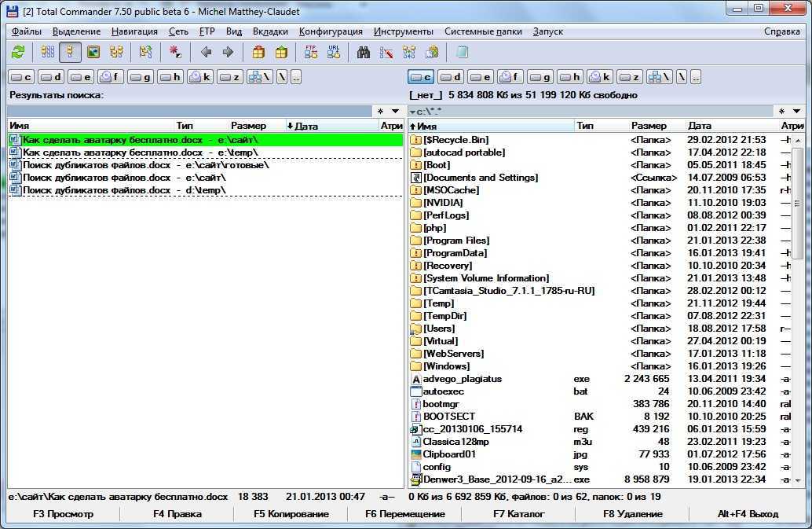Open network neighborhood in the right drive bar
812x529 pixels.
pos(659,77)
